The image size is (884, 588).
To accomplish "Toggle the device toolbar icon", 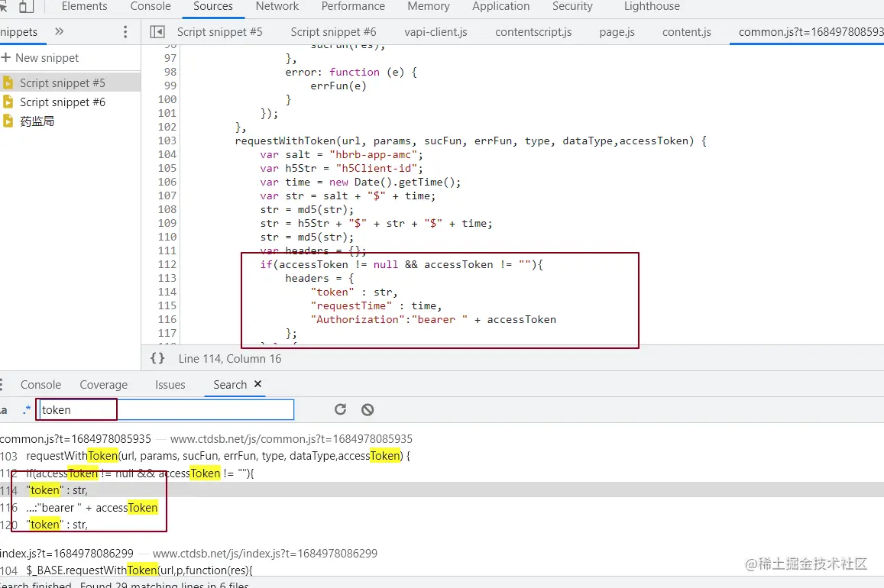I will (x=26, y=6).
